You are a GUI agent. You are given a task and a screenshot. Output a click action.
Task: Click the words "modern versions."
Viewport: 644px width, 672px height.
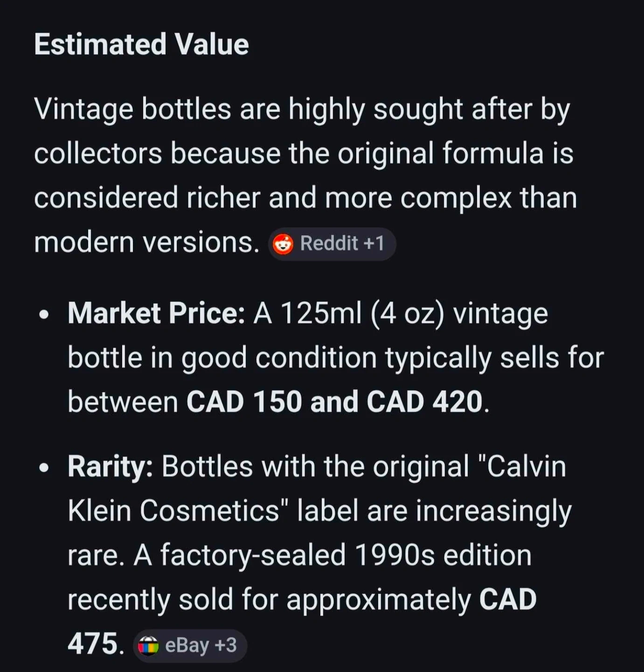[x=146, y=243]
